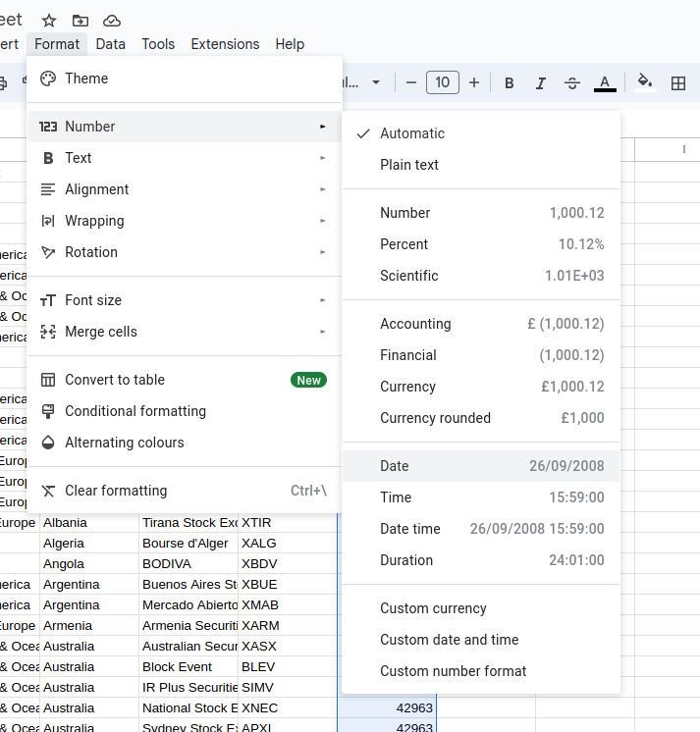
Task: Open fill colour picker
Action: [645, 82]
